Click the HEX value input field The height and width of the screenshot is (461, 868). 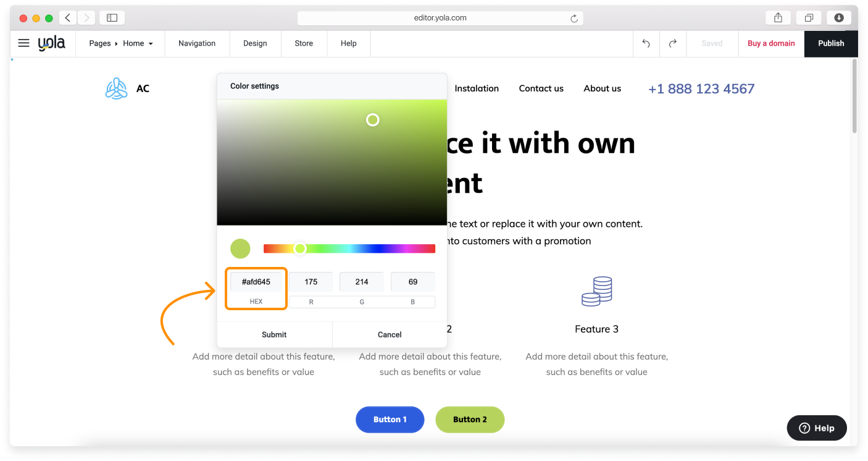point(256,281)
